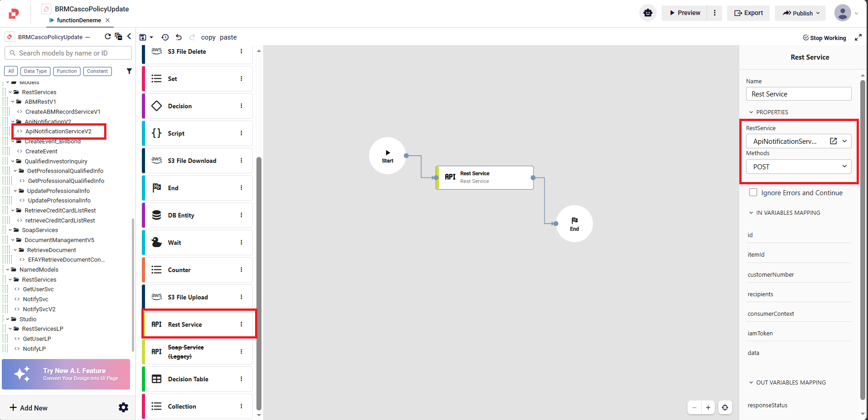Select the DB Entity component
The width and height of the screenshot is (868, 420).
197,215
